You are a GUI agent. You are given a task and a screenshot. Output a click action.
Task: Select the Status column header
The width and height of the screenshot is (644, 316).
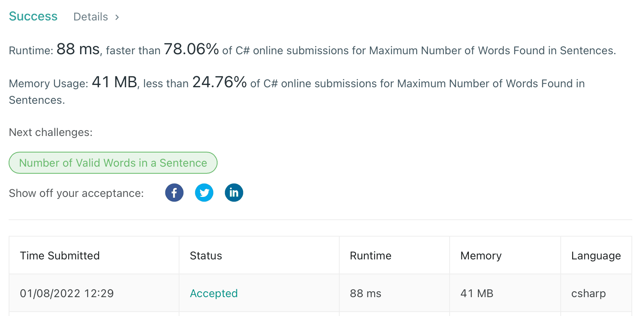(x=206, y=256)
